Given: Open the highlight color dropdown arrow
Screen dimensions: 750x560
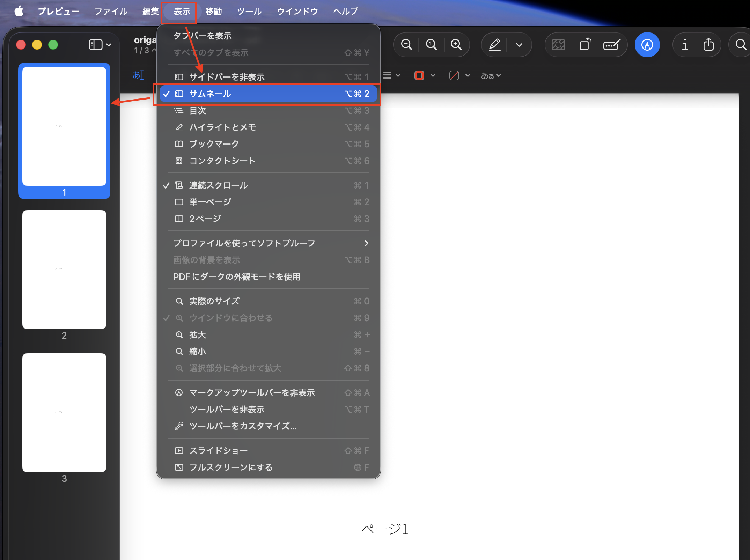Looking at the screenshot, I should coord(519,45).
